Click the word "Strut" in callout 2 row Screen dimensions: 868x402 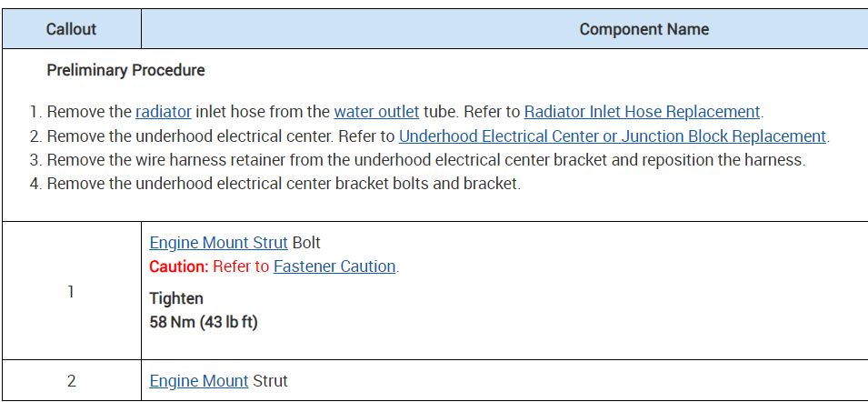pyautogui.click(x=270, y=381)
